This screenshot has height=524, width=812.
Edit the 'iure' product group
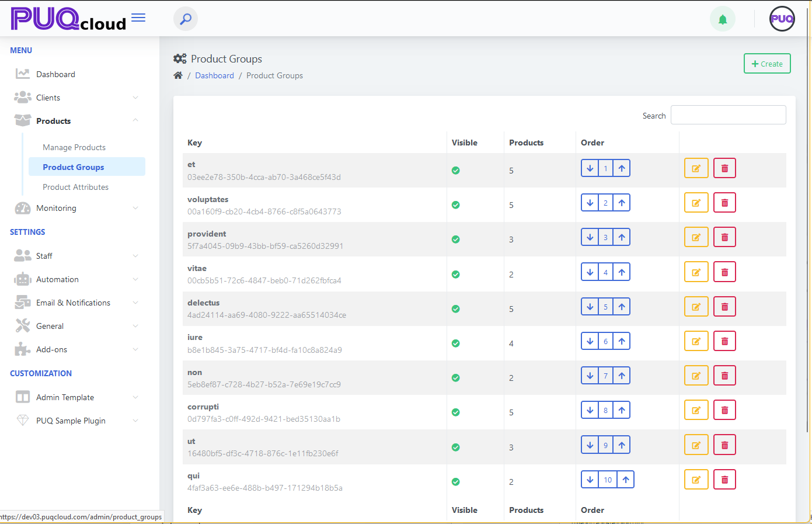point(696,341)
